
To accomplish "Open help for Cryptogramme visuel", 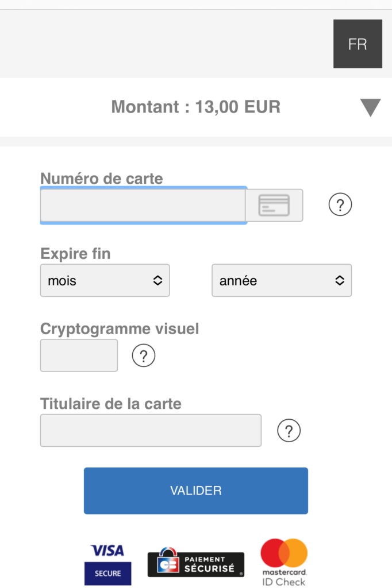I will (x=144, y=355).
